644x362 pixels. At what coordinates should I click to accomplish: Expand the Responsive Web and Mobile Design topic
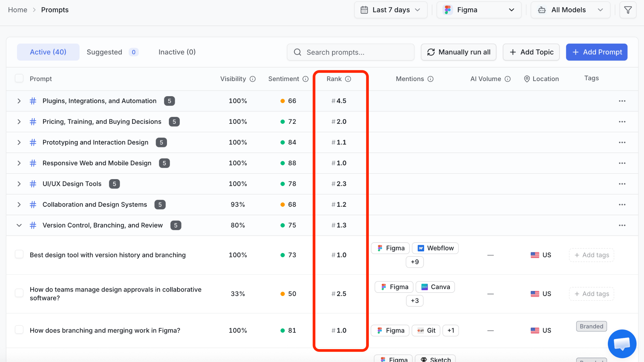pos(19,163)
